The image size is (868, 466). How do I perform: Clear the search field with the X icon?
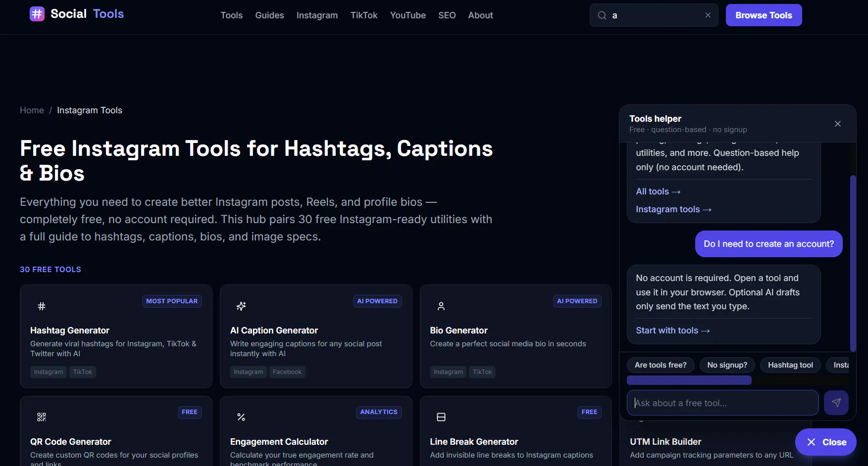pyautogui.click(x=708, y=15)
